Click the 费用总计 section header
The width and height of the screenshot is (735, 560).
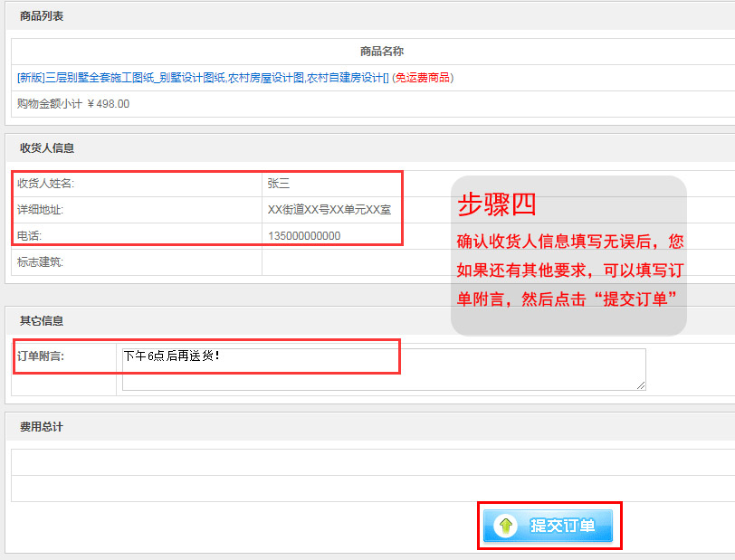click(42, 426)
